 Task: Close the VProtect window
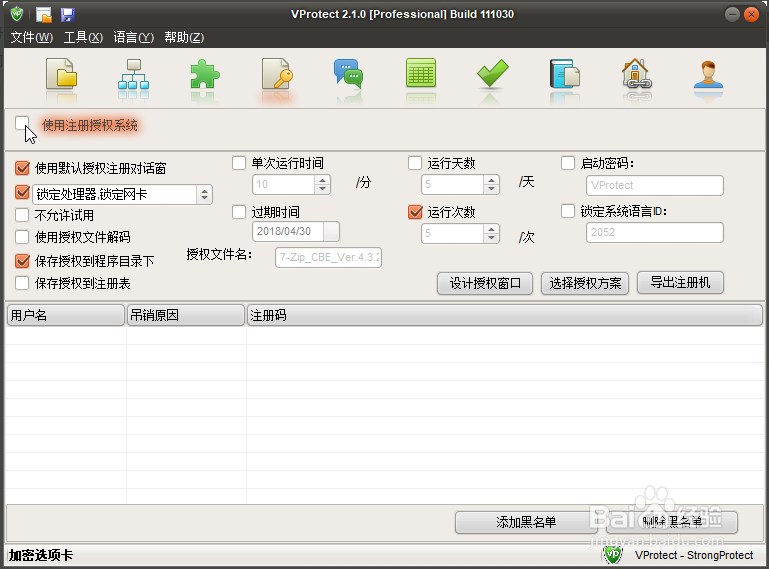(x=751, y=14)
